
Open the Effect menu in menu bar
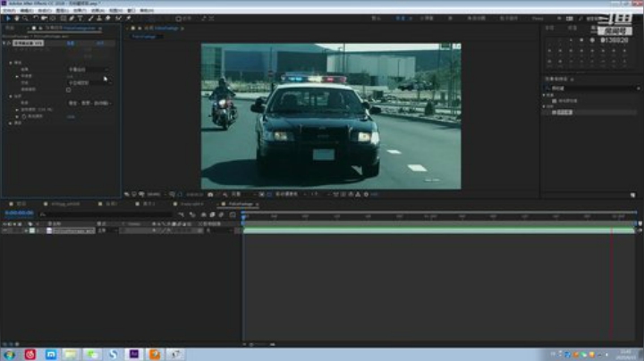coord(80,10)
